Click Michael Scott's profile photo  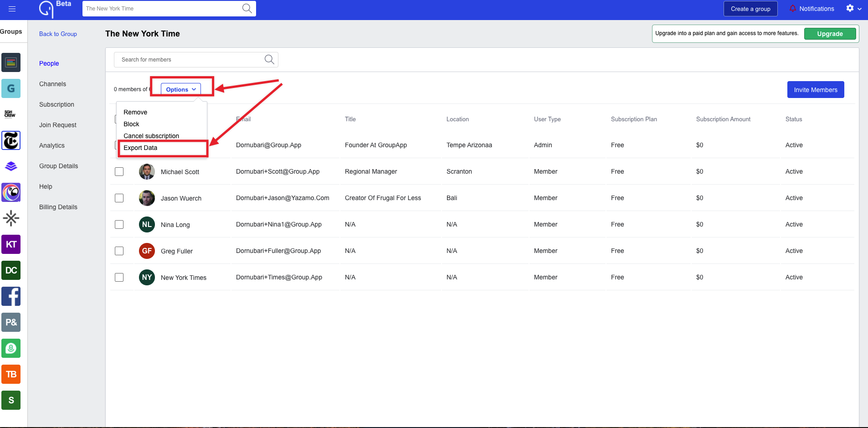pos(147,171)
